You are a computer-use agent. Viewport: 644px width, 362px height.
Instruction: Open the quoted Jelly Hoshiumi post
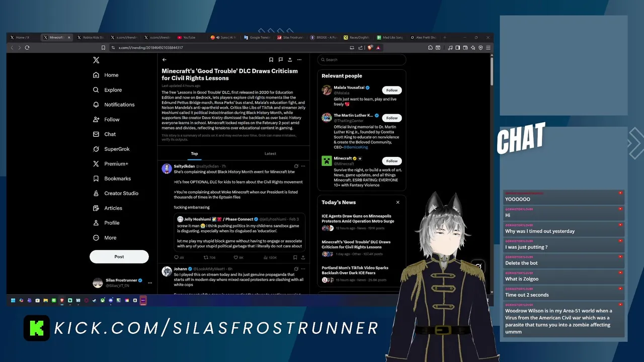(240, 232)
